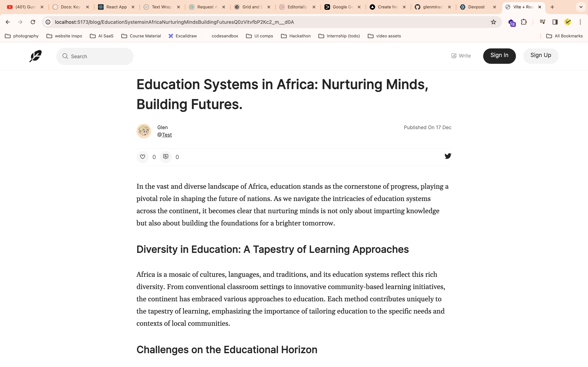Click the feather logo to go home
Image resolution: width=588 pixels, height=367 pixels.
pos(35,56)
